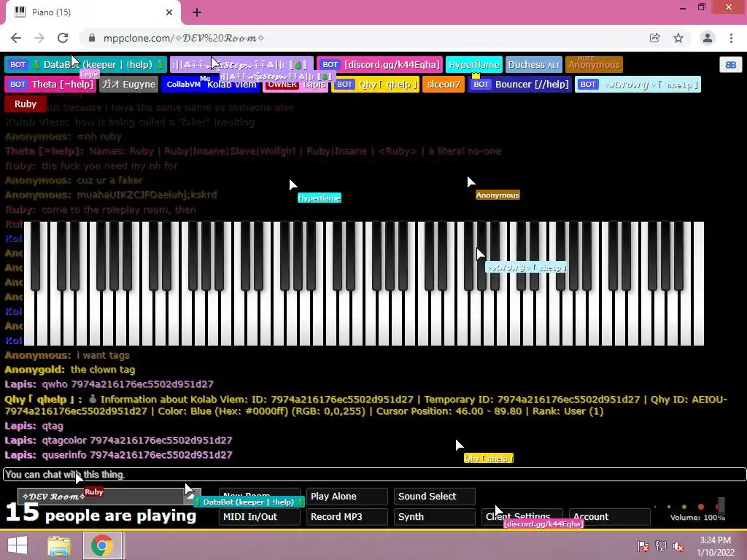Click the chat message input box
The width and height of the screenshot is (747, 560).
coord(374,474)
